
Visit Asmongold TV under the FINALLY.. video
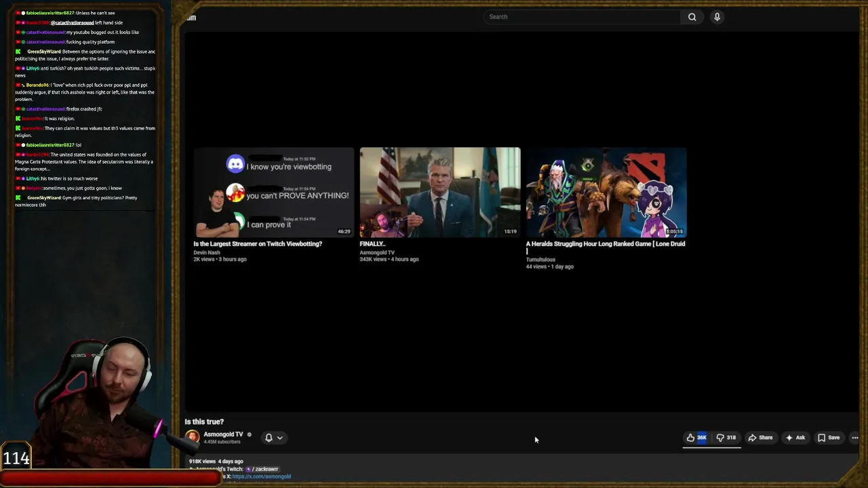pos(377,253)
